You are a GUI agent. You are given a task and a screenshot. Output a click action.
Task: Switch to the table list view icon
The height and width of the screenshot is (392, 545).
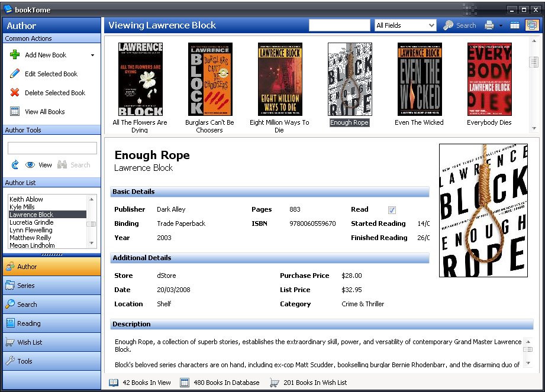(x=515, y=25)
